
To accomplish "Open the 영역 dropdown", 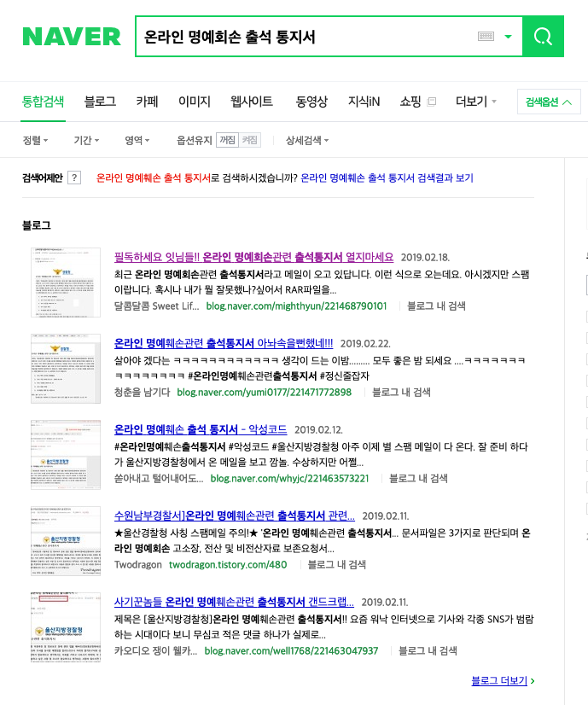I will 137,140.
